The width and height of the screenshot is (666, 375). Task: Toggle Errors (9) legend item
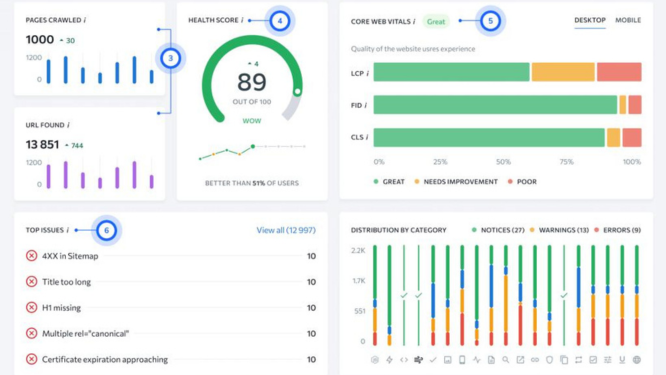[x=617, y=230]
